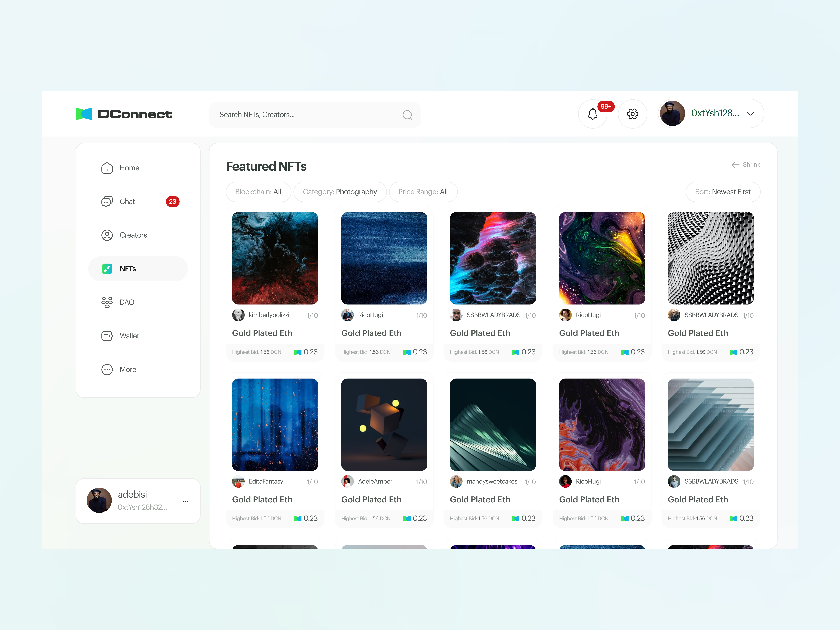Open the black-and-white geometric NFT thumbnail
The height and width of the screenshot is (630, 840).
pyautogui.click(x=710, y=258)
